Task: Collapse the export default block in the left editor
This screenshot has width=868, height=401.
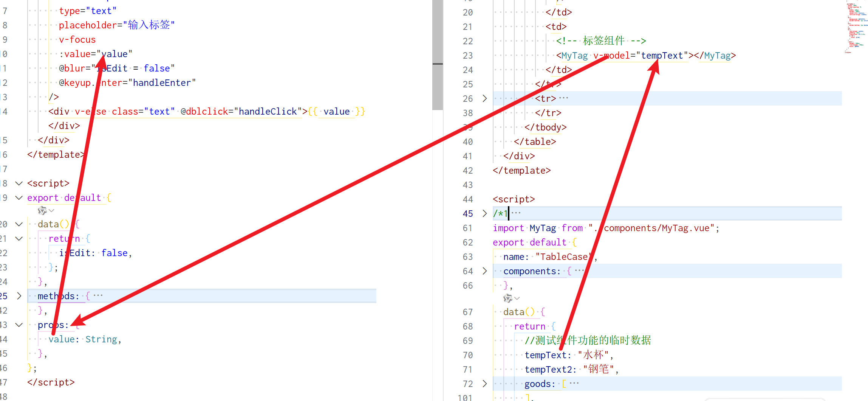Action: pyautogui.click(x=19, y=198)
